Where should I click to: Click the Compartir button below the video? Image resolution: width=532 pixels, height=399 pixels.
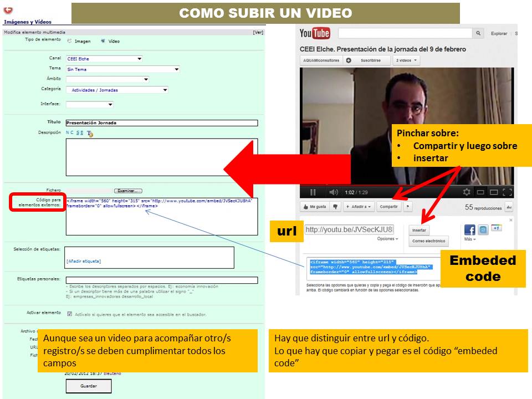389,207
